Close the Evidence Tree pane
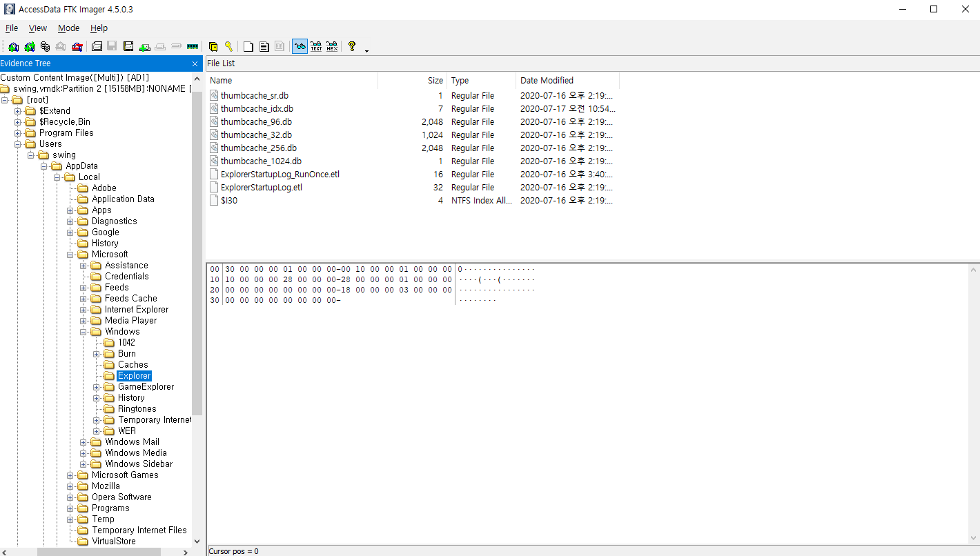 [x=195, y=63]
